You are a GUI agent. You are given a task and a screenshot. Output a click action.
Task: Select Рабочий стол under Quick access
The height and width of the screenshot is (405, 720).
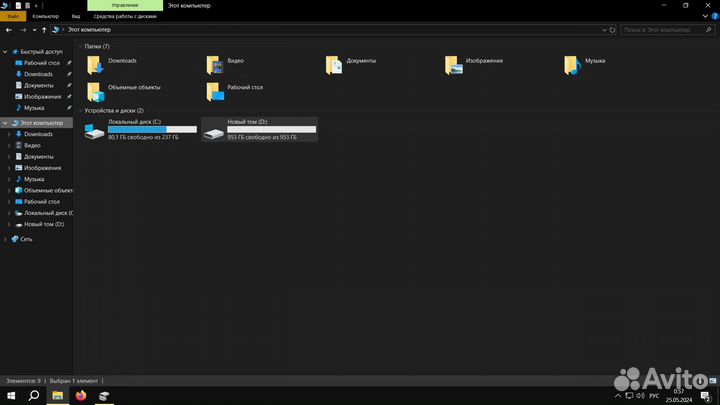coord(41,63)
